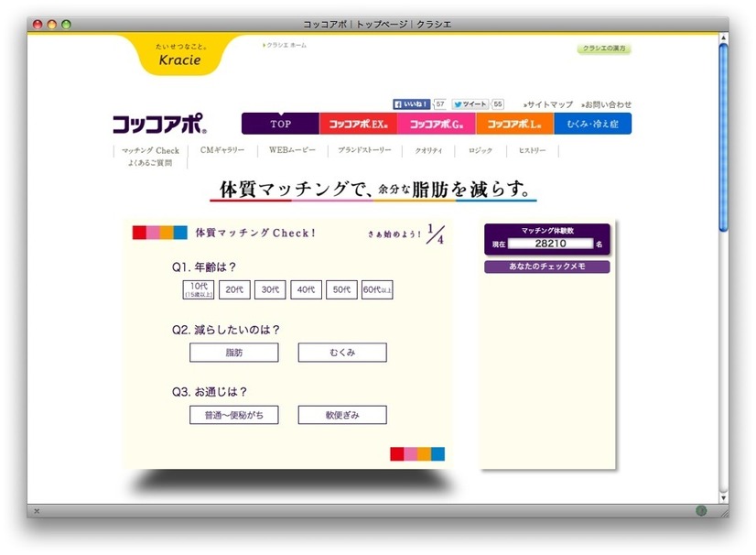This screenshot has height=555, width=756.
Task: Click the あなたのチェックメモ button
Action: click(x=547, y=267)
